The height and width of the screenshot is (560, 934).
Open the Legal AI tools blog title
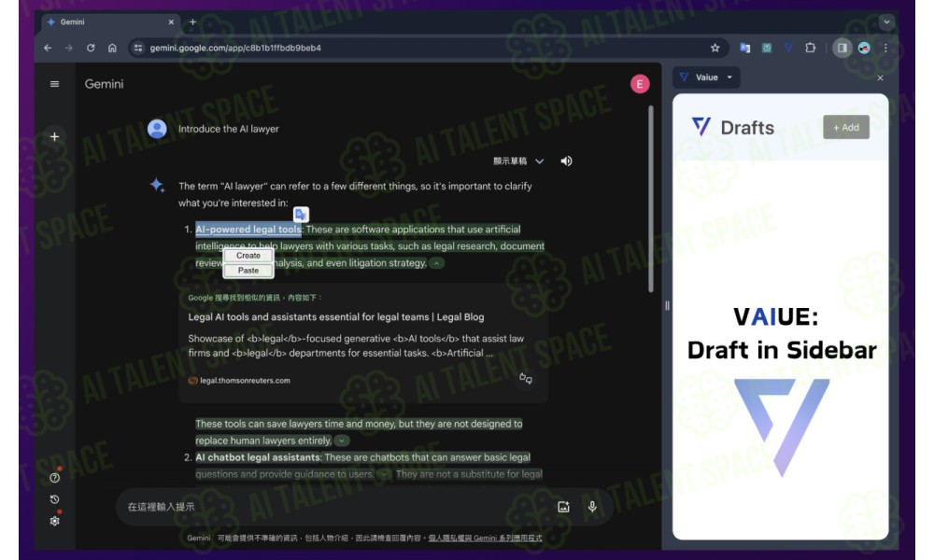point(336,317)
